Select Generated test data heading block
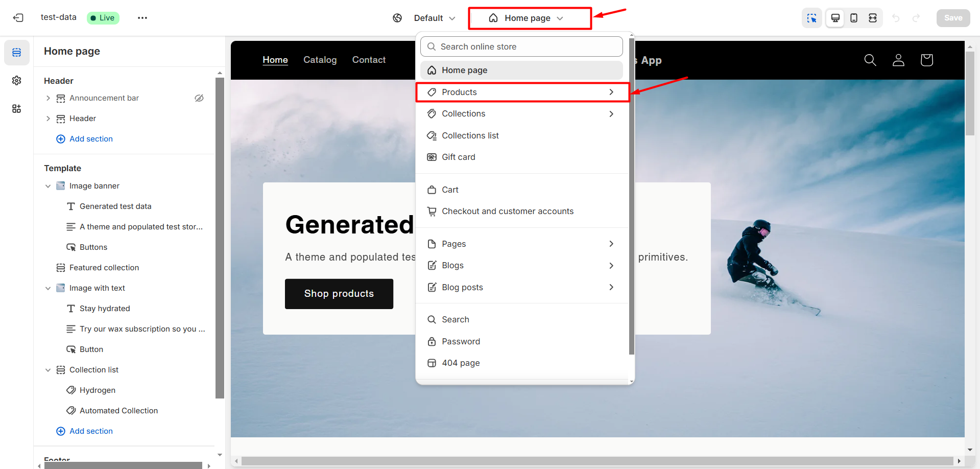 [115, 206]
